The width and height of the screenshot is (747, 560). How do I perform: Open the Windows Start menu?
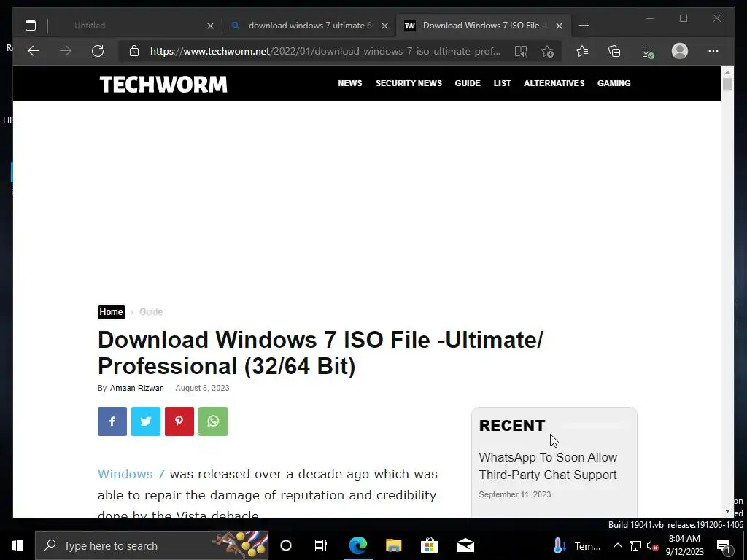coord(18,545)
